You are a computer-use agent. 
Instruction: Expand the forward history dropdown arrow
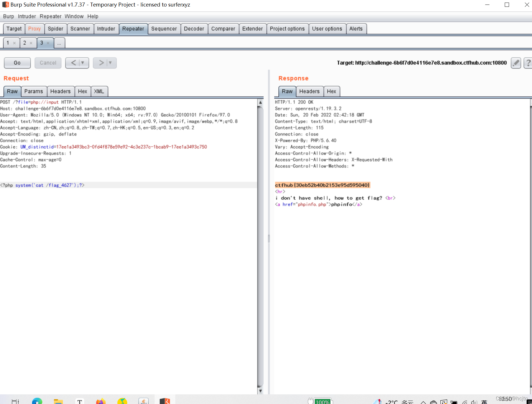click(x=110, y=63)
